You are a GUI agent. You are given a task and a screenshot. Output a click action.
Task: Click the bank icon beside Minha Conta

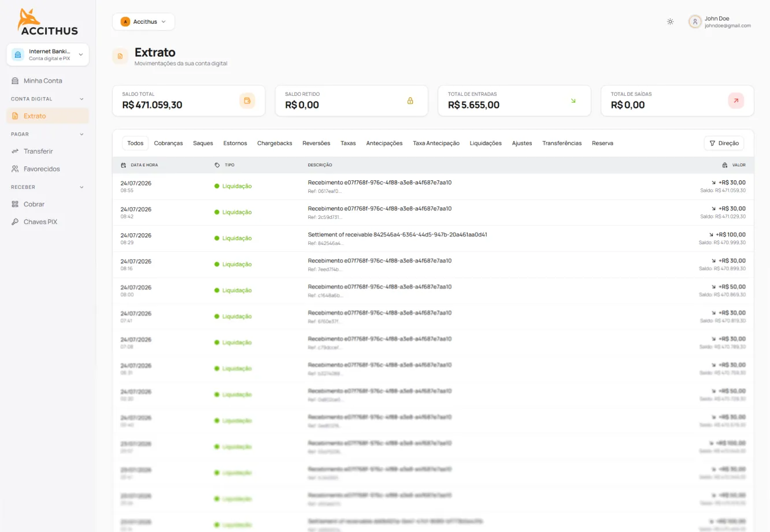point(15,81)
